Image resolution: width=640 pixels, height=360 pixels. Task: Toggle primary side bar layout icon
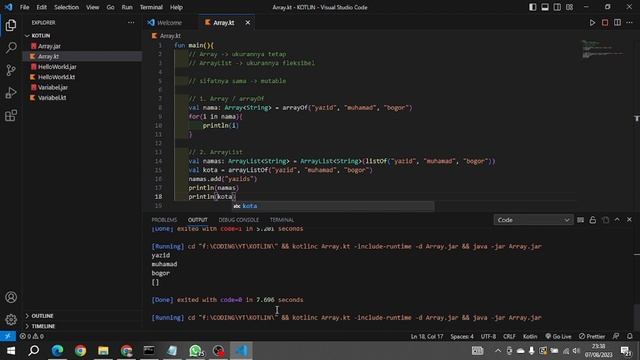pos(533,7)
